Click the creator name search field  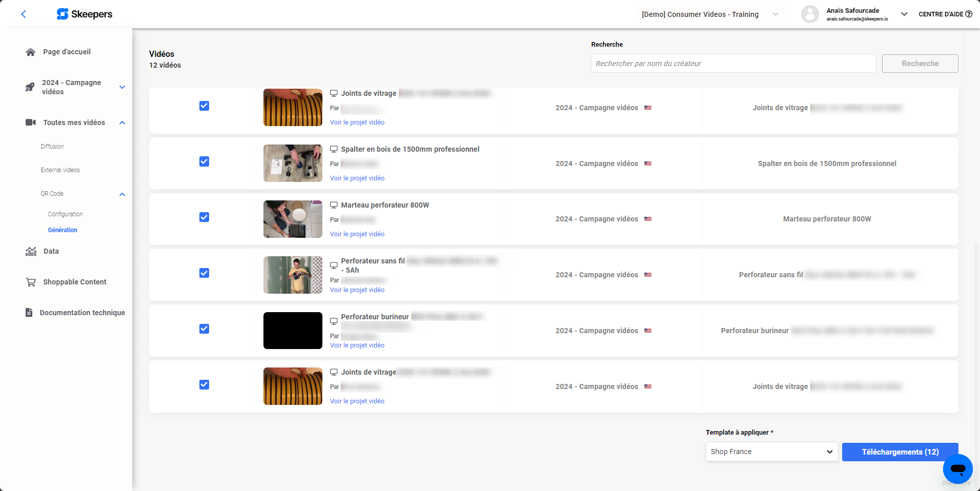pyautogui.click(x=733, y=64)
